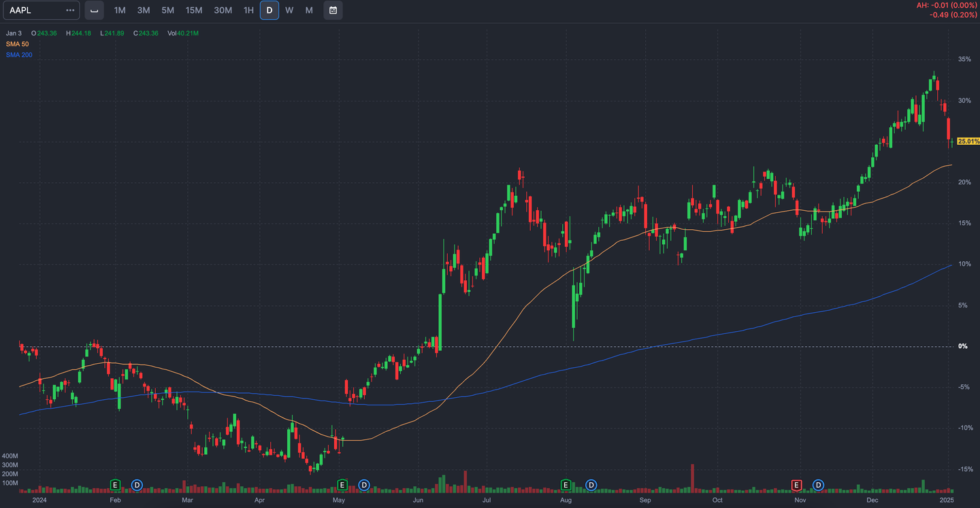Screen dimensions: 980x508
Task: Open the AAPL ticker search field
Action: [x=34, y=10]
